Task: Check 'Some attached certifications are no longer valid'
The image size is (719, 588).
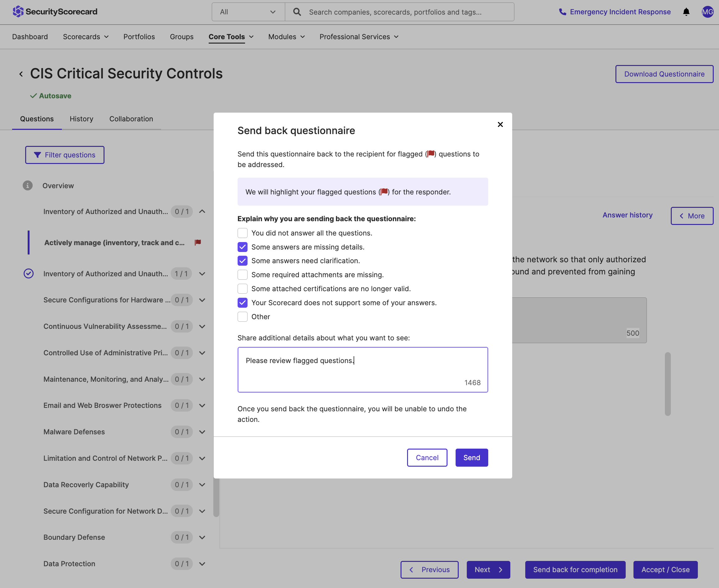Action: (242, 289)
